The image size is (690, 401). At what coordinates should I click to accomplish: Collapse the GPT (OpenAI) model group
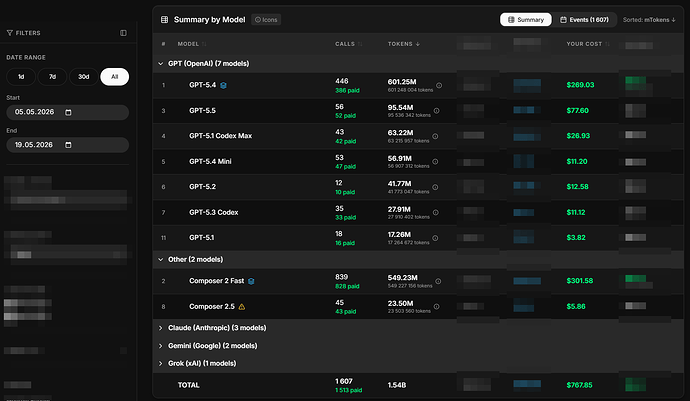point(161,64)
